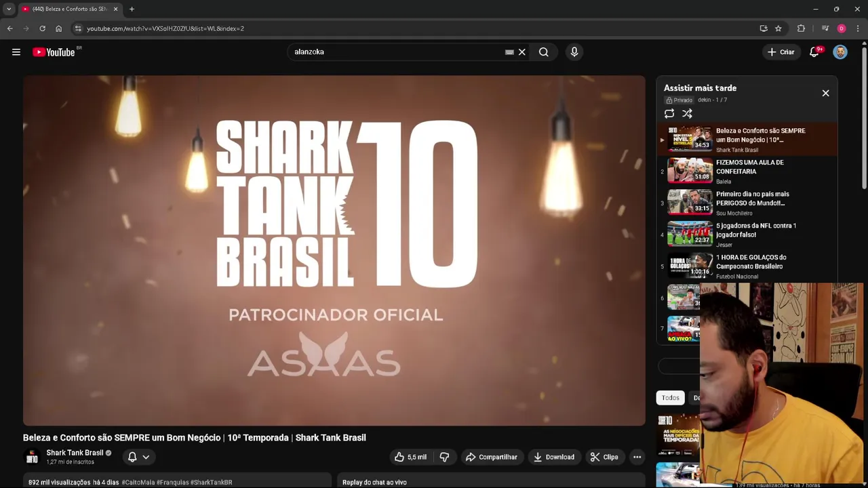Open a new browser tab
This screenshot has width=868, height=488.
132,9
